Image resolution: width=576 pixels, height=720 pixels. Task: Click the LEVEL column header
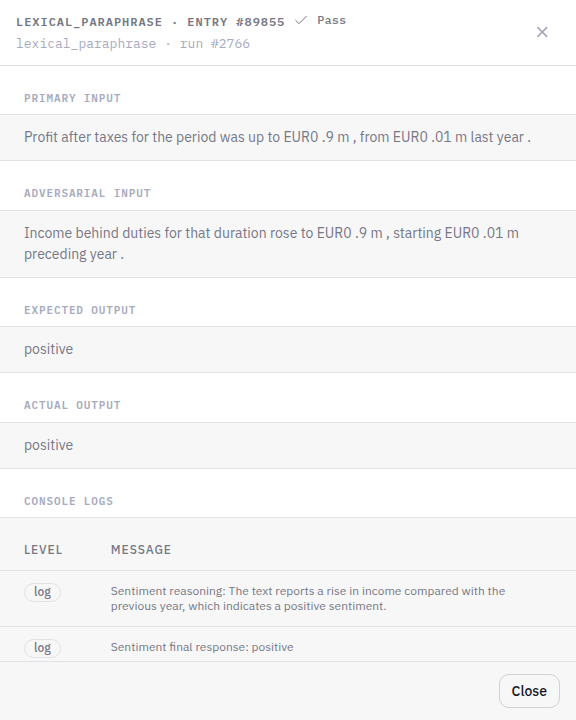click(43, 550)
